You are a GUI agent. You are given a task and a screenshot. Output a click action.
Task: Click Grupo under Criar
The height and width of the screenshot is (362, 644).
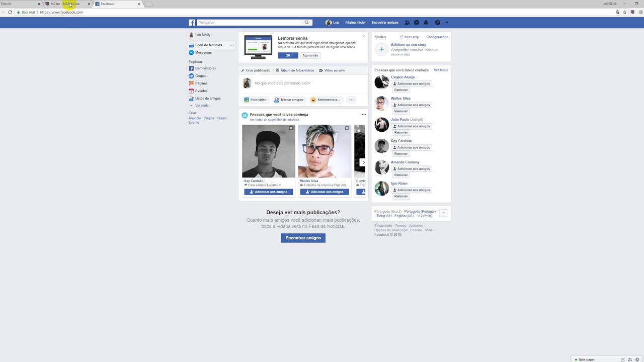click(222, 118)
